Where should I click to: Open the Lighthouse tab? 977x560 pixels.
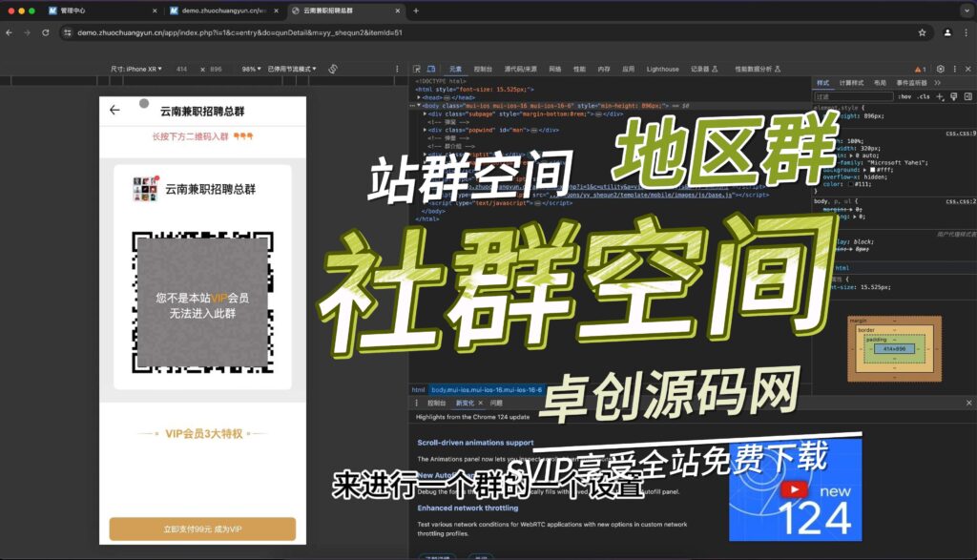pyautogui.click(x=662, y=69)
